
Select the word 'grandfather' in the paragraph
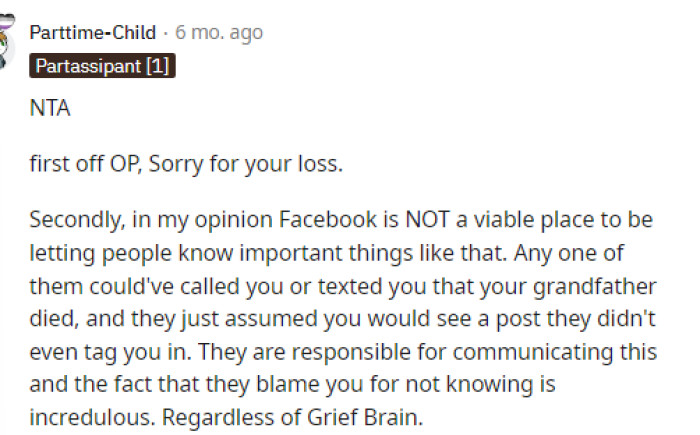tap(595, 286)
